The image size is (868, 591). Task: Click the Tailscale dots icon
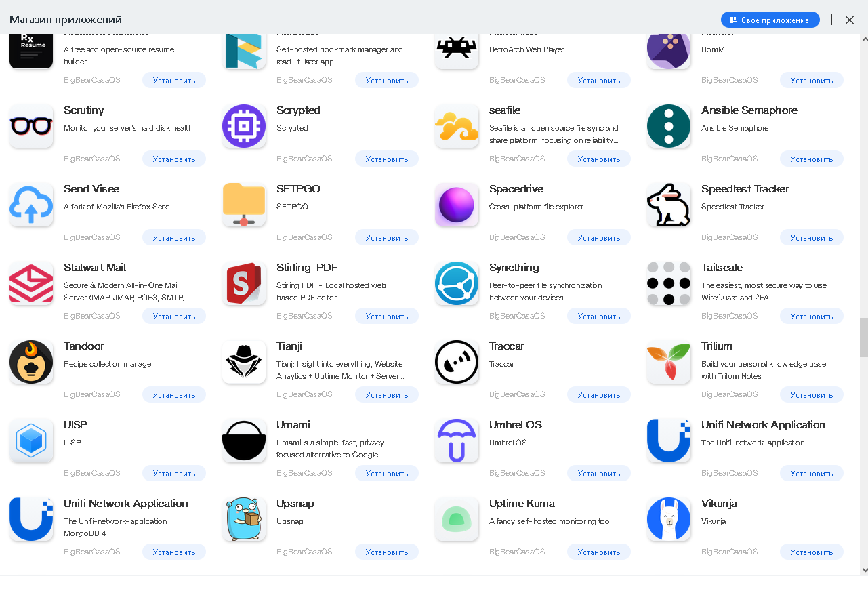tap(669, 283)
